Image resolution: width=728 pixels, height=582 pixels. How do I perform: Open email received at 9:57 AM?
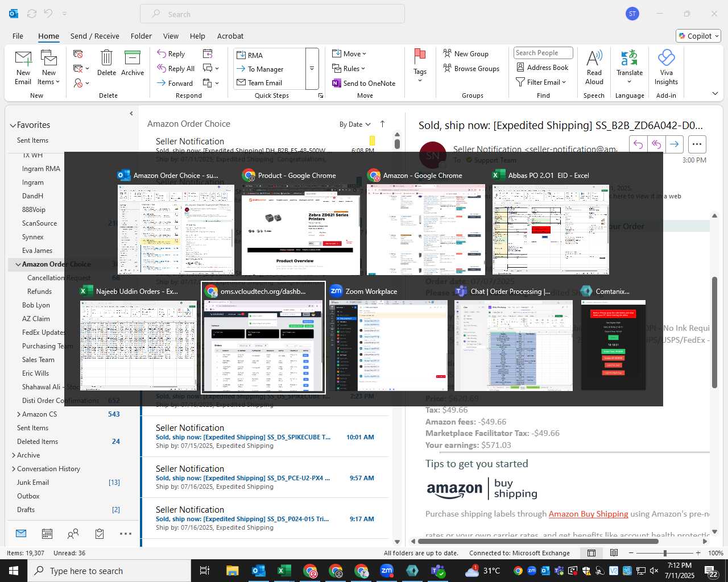pyautogui.click(x=265, y=477)
